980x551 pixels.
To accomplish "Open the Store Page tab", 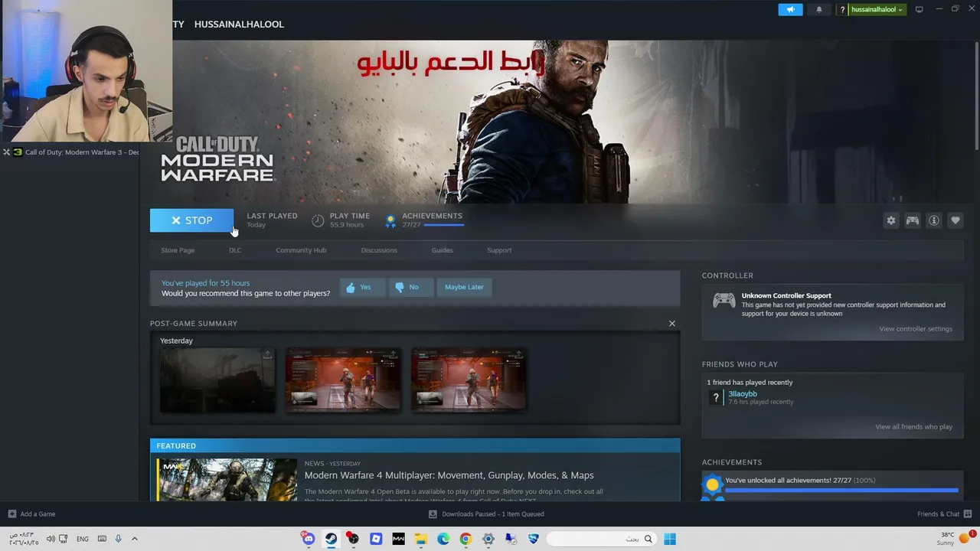I will tap(178, 250).
